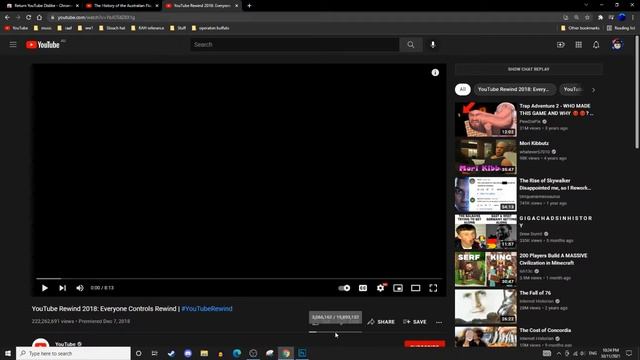
Task: Open GIGACHADSINHISTORY video thumbnail
Action: [486, 231]
